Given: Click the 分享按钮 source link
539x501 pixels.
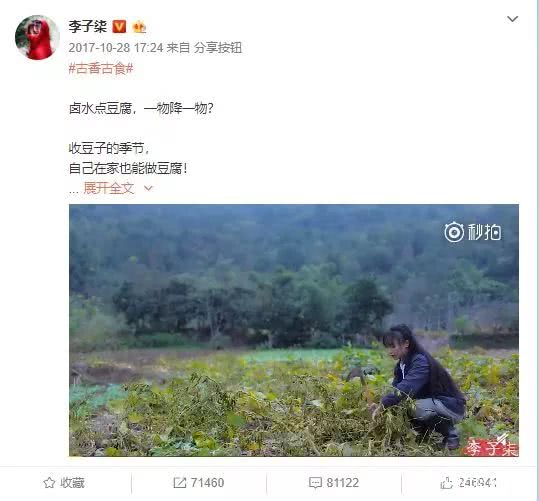Looking at the screenshot, I should [218, 47].
